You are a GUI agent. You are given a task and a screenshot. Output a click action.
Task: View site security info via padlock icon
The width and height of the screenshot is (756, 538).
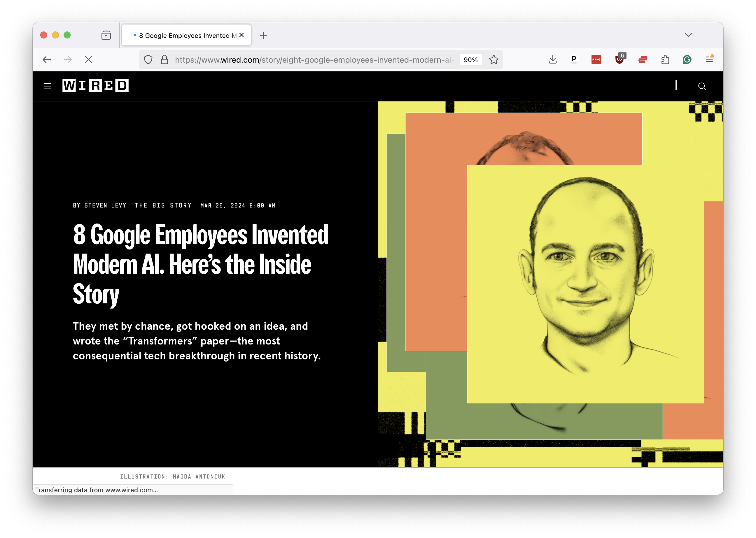pyautogui.click(x=164, y=60)
